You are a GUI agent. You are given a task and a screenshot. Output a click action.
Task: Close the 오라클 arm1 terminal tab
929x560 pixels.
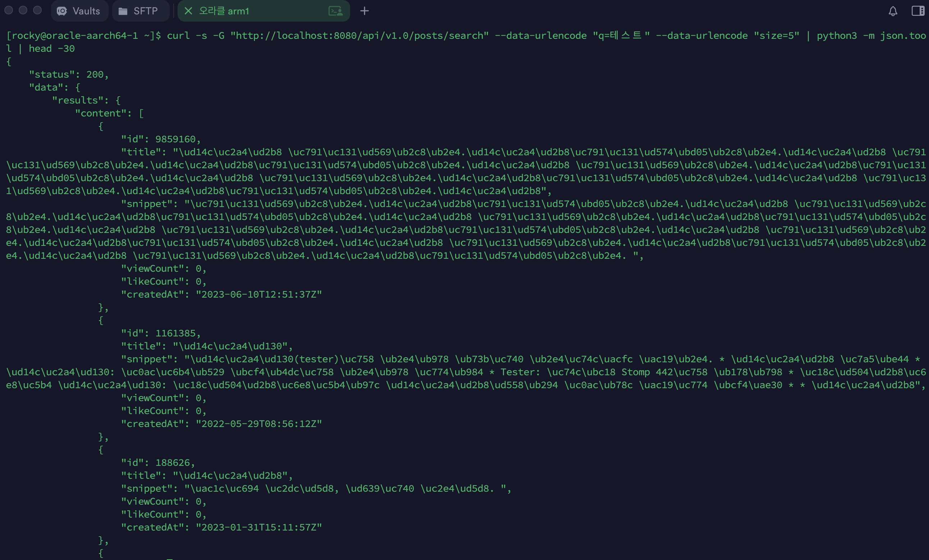tap(188, 11)
